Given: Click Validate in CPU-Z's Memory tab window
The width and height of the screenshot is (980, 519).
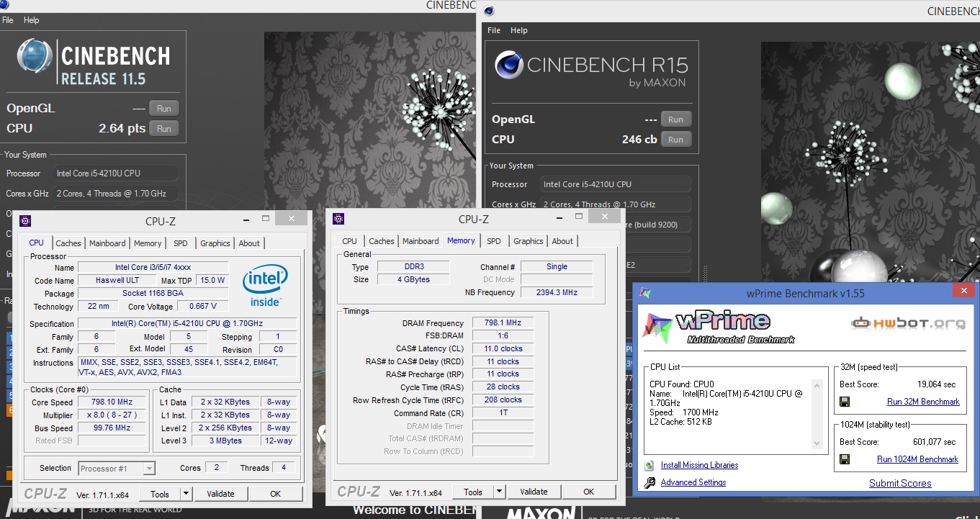Looking at the screenshot, I should click(x=534, y=492).
